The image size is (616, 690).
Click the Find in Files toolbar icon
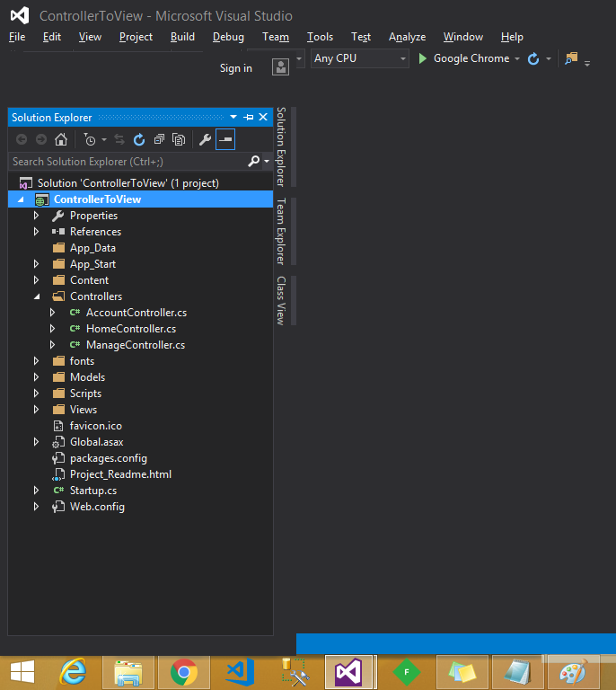click(571, 58)
